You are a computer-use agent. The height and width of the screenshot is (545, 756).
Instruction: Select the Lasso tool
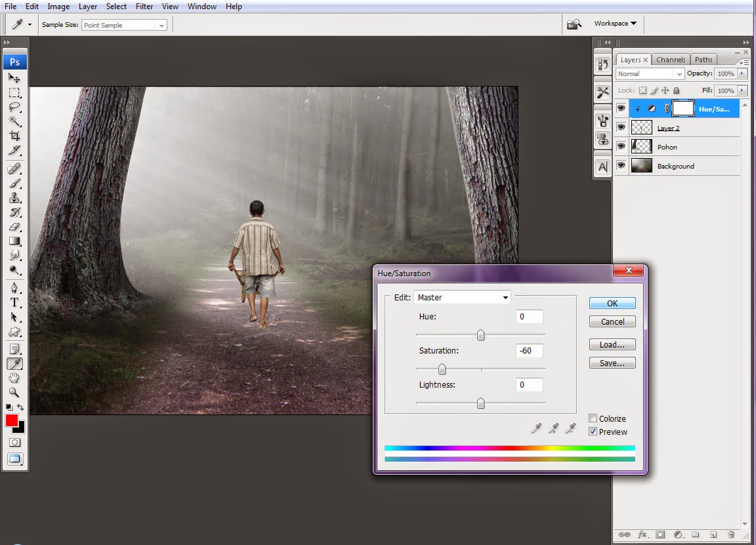[x=14, y=106]
